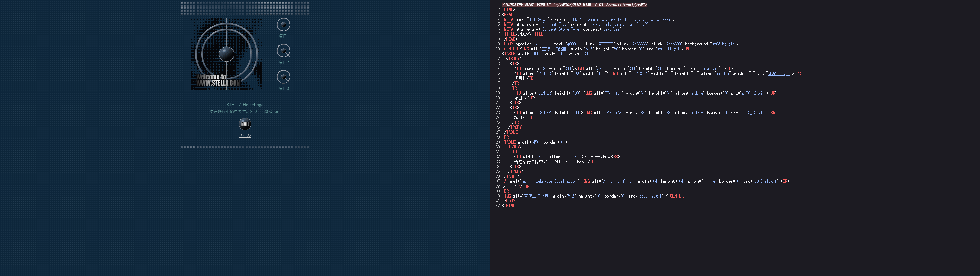The height and width of the screenshot is (276, 980).
Task: Open the logo.gif link in source
Action: coord(711,69)
